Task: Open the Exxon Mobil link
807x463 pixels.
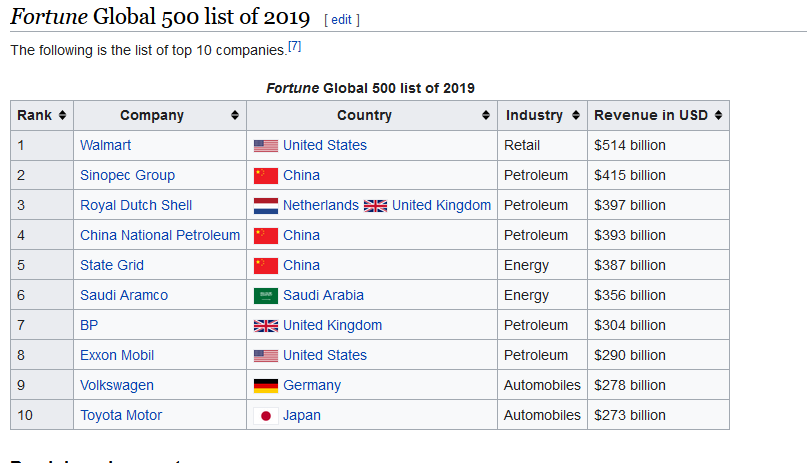Action: click(117, 355)
